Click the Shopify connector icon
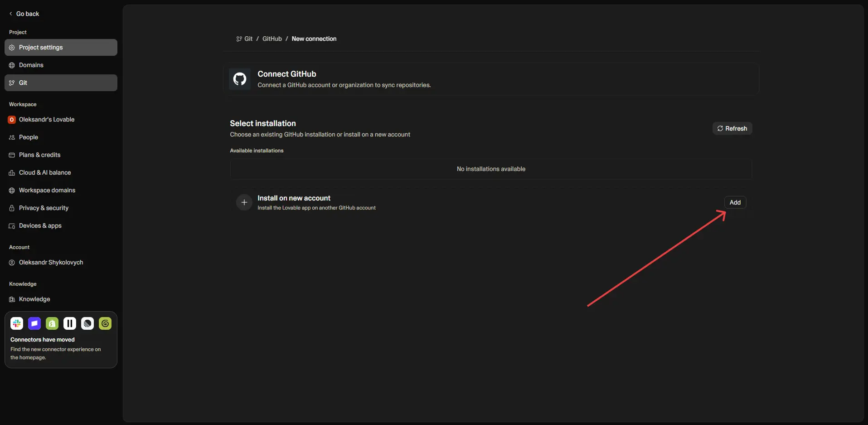This screenshot has width=868, height=425. pos(52,323)
